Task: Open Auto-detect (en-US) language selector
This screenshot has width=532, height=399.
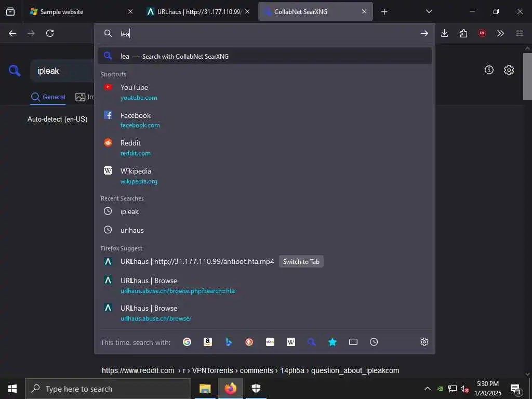Action: (57, 119)
